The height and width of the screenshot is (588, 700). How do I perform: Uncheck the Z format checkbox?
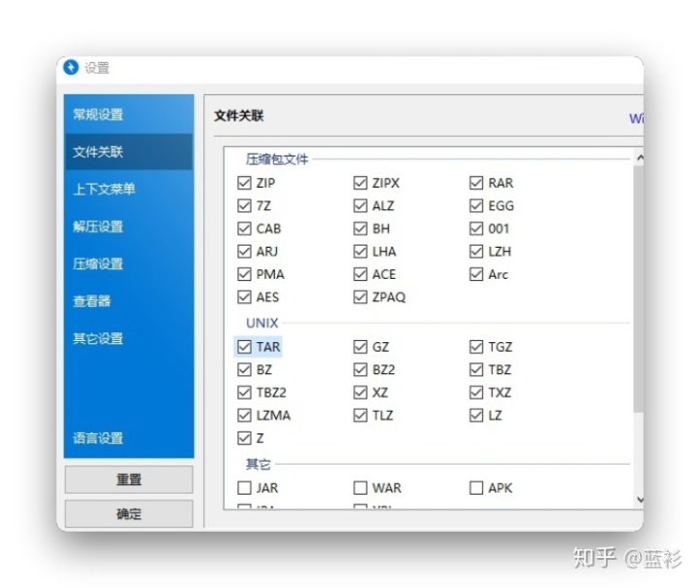coord(244,438)
